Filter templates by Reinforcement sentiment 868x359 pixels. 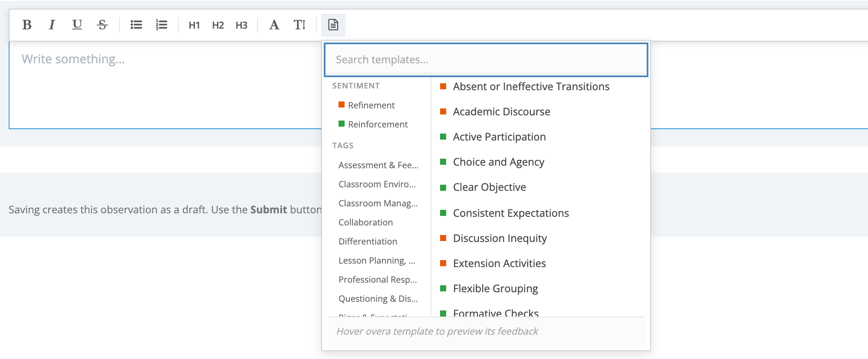pyautogui.click(x=373, y=124)
